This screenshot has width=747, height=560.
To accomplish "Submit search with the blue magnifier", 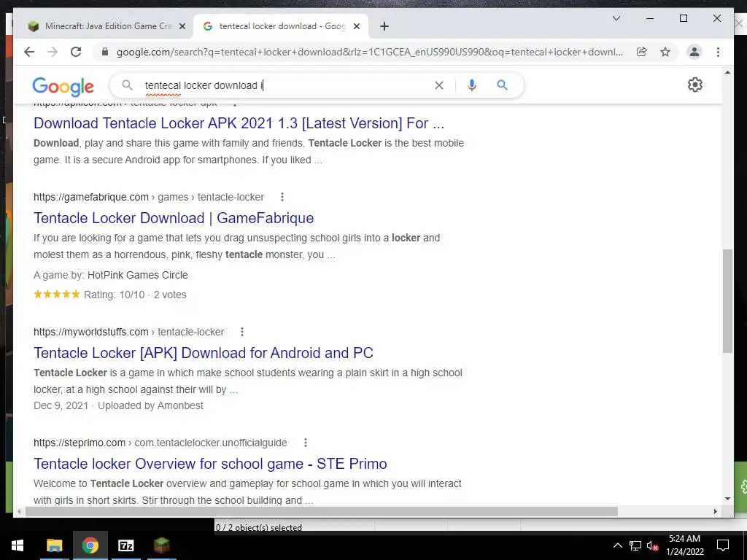I will (502, 85).
